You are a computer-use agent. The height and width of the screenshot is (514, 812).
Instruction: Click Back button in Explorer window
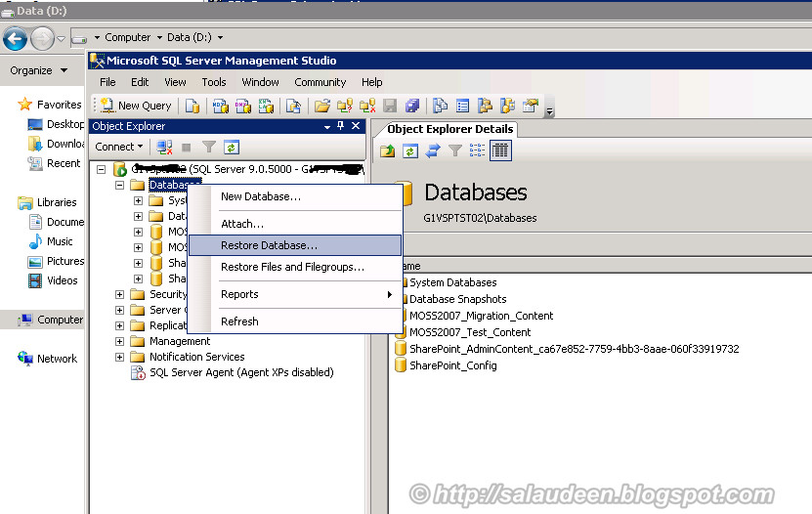15,39
